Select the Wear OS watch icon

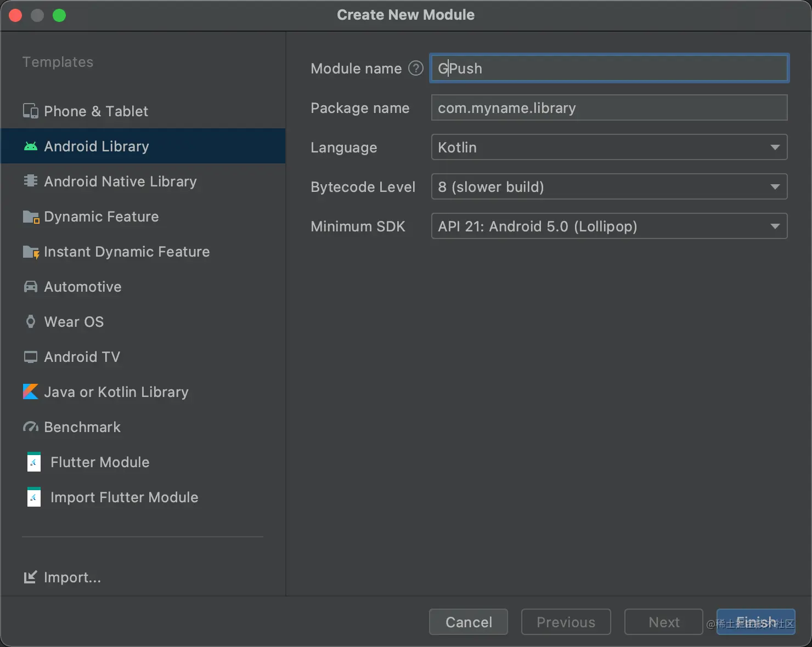click(x=31, y=322)
